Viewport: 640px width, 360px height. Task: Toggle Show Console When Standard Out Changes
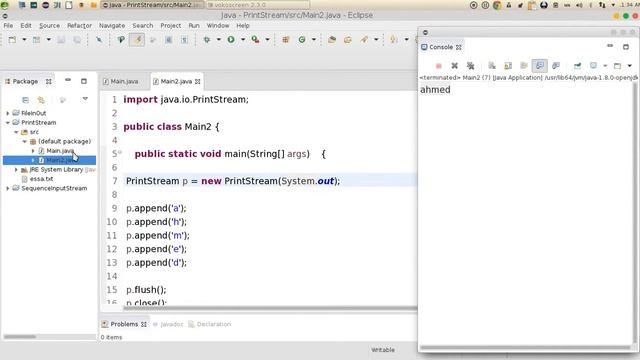pos(540,66)
